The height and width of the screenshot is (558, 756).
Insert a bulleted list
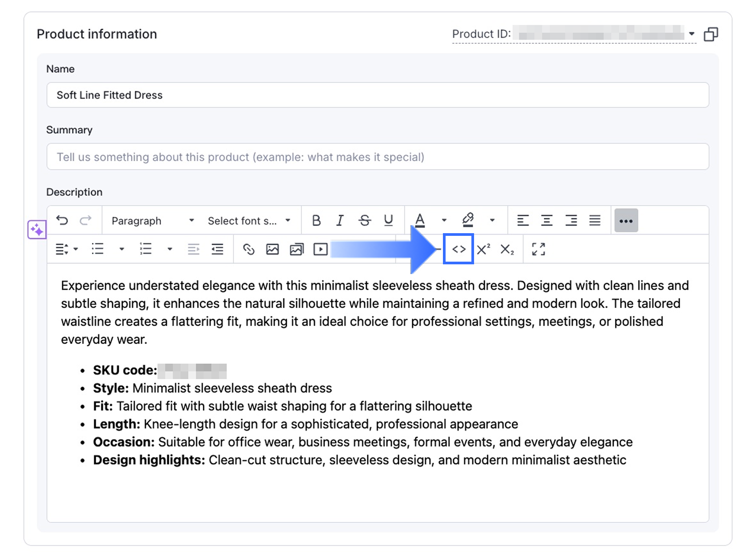click(x=98, y=249)
